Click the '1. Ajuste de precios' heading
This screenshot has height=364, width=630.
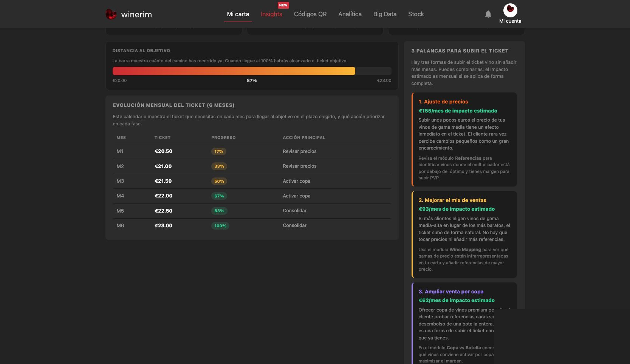pyautogui.click(x=443, y=102)
